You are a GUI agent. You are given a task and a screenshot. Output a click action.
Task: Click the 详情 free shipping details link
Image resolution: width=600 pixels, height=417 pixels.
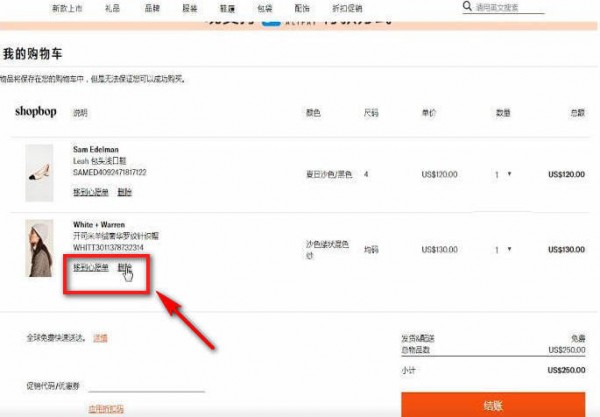tap(100, 338)
